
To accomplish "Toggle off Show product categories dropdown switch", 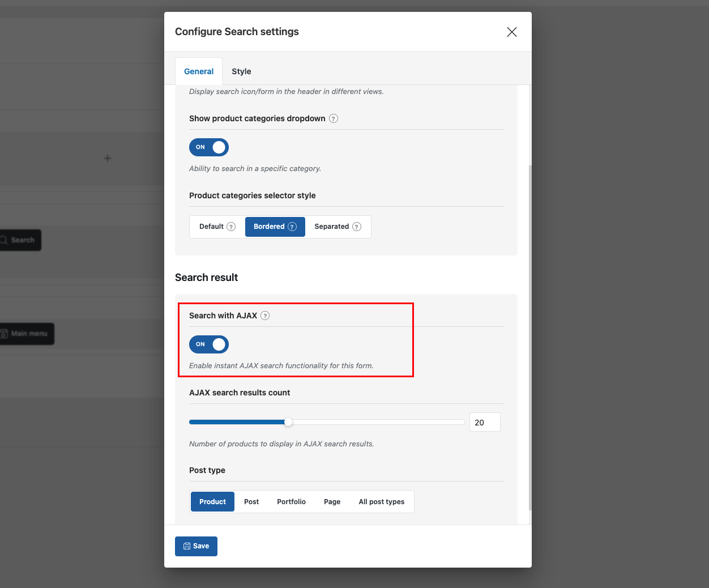I will tap(209, 147).
